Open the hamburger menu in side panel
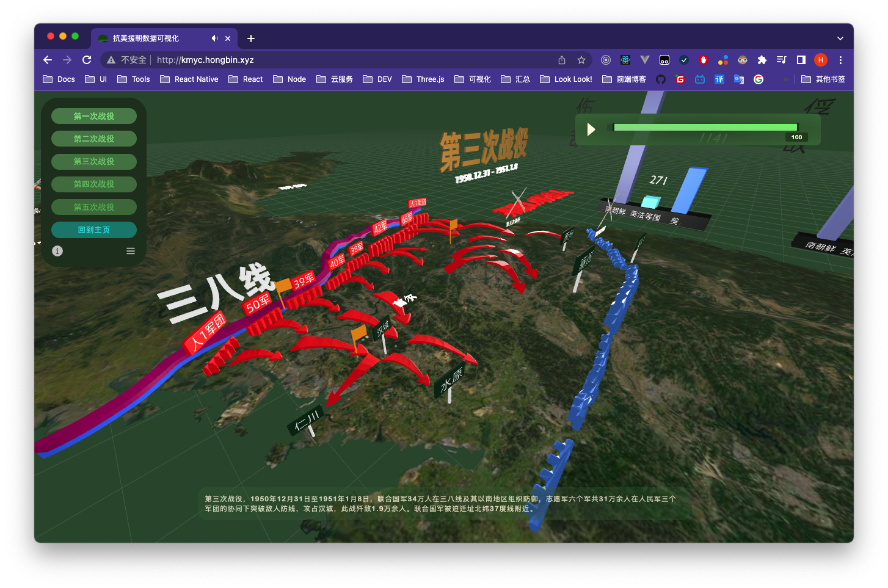 pyautogui.click(x=131, y=251)
